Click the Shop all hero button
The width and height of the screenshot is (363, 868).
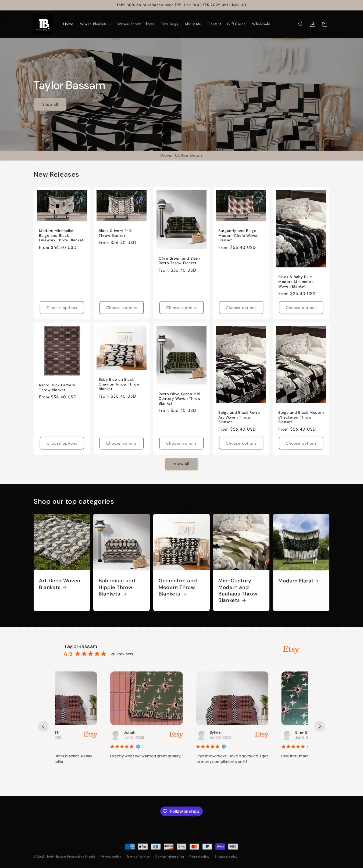[50, 104]
